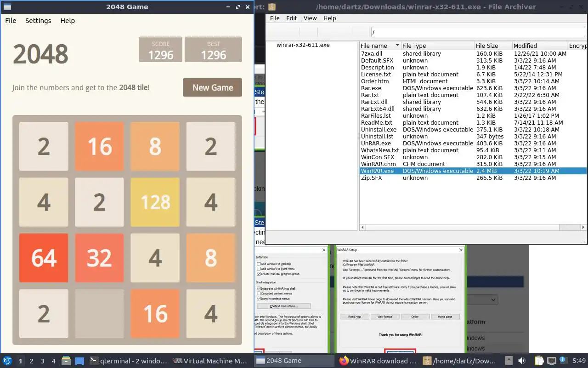
Task: Click the left arrow of the horizontal scrollbar
Action: (x=362, y=227)
